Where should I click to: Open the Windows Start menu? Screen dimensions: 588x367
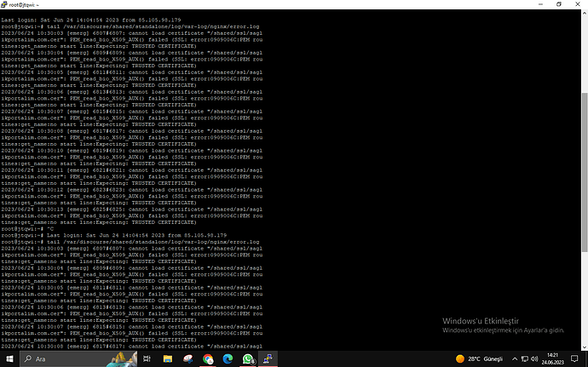tap(9, 358)
